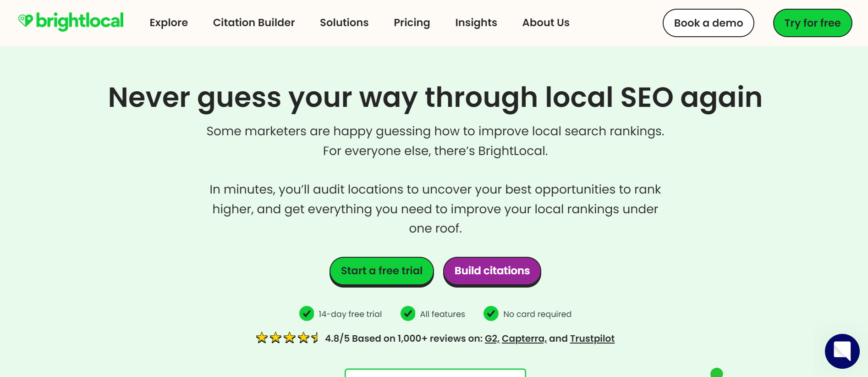This screenshot has width=868, height=377.
Task: Click checkmark beside All features
Action: coord(408,314)
